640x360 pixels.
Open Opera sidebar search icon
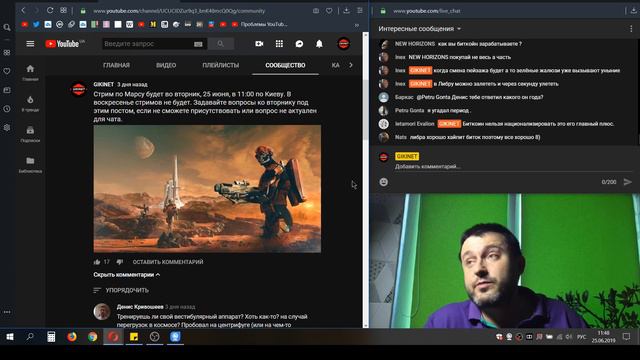[7, 27]
